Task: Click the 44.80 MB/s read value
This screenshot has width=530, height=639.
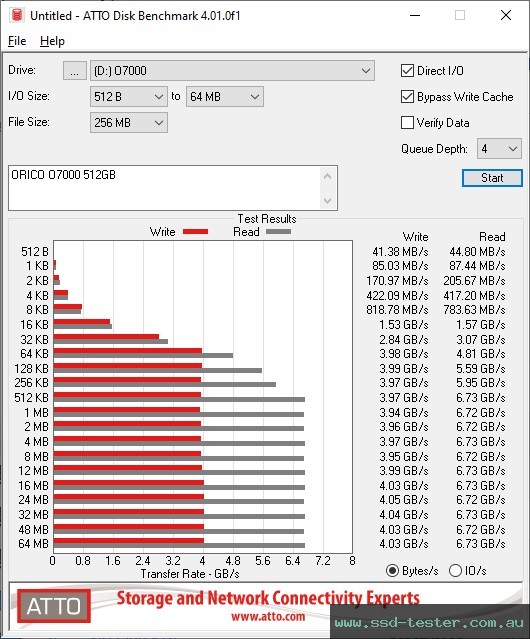Action: pyautogui.click(x=477, y=252)
